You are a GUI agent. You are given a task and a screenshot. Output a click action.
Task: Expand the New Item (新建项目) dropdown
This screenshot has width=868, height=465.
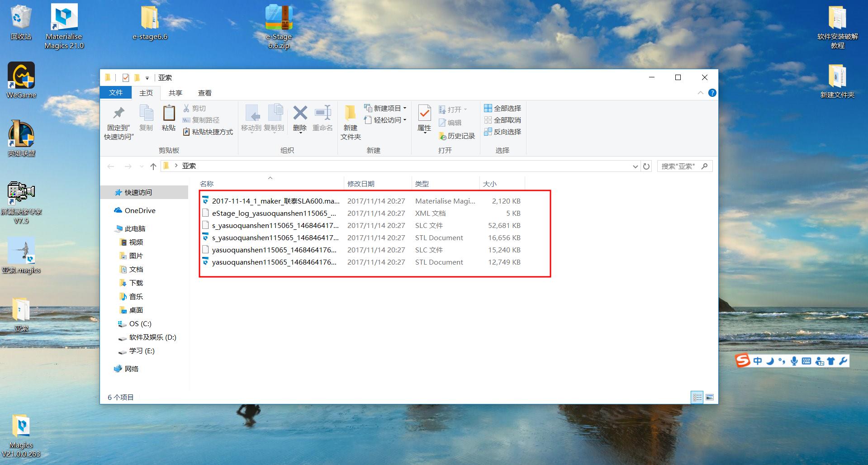(385, 108)
